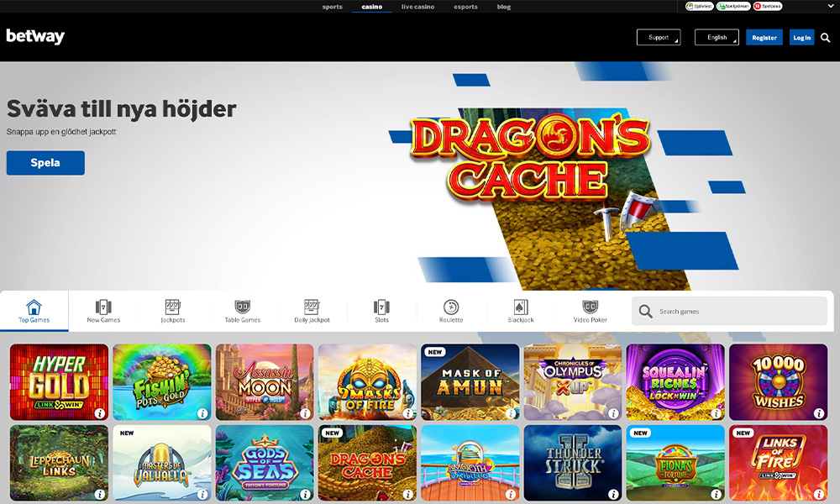The width and height of the screenshot is (840, 504).
Task: Select the Roulette category icon
Action: pyautogui.click(x=451, y=307)
